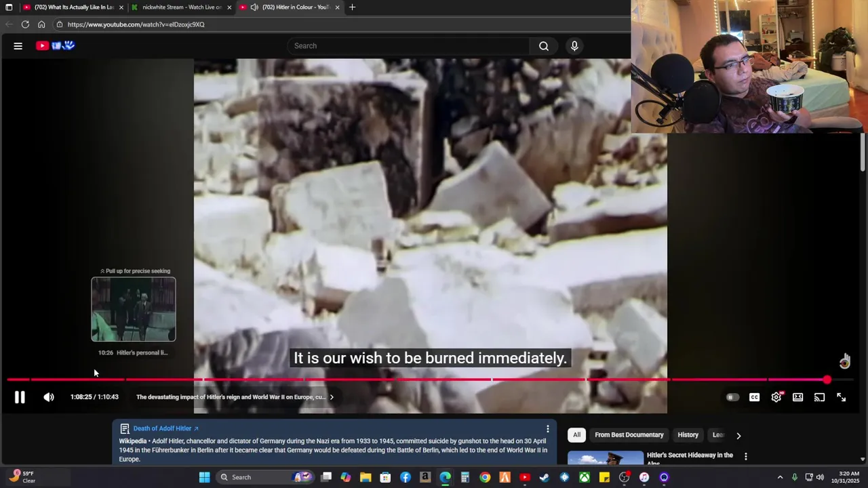Go to YouTube home via the logo

click(x=55, y=46)
